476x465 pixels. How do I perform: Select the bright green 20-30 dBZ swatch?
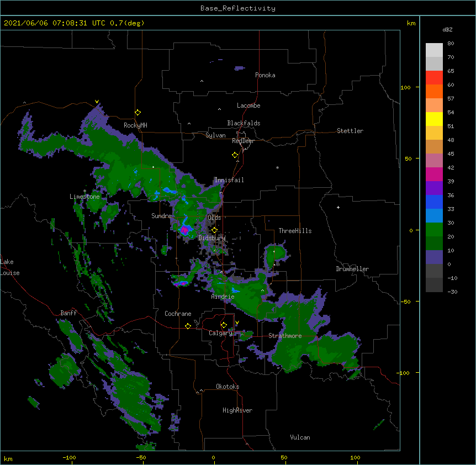tap(434, 230)
